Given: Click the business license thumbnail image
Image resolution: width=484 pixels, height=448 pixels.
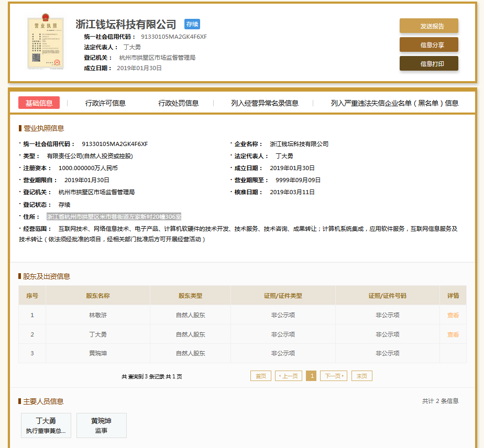Looking at the screenshot, I should (43, 43).
